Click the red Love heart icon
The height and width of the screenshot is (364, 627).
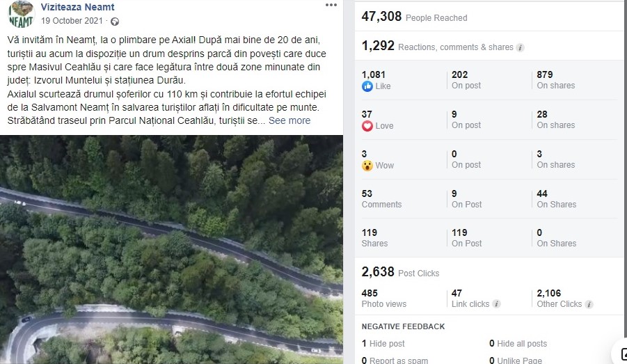[367, 125]
